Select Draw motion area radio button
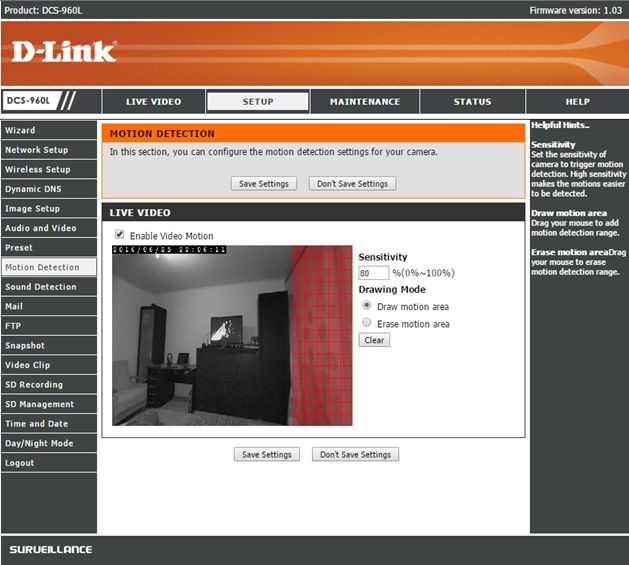Viewport: 629px width, 565px height. coord(367,305)
